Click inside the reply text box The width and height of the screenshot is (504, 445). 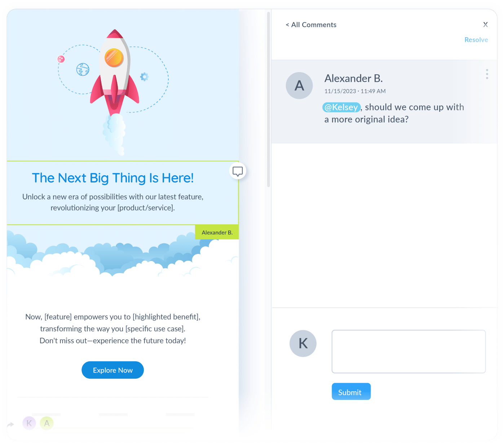pyautogui.click(x=409, y=352)
